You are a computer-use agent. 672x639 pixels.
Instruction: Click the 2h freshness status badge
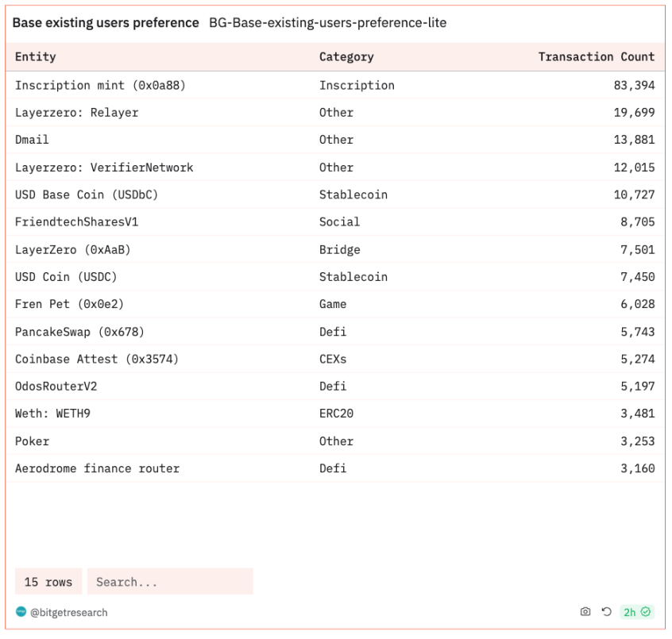[x=636, y=612]
